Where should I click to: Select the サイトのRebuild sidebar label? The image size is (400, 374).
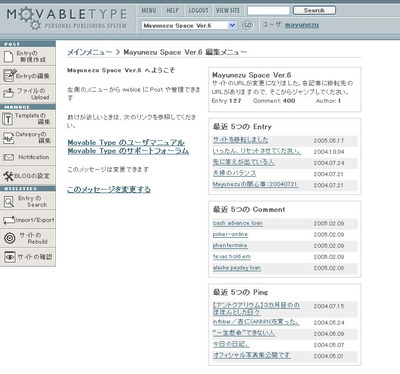pos(33,238)
